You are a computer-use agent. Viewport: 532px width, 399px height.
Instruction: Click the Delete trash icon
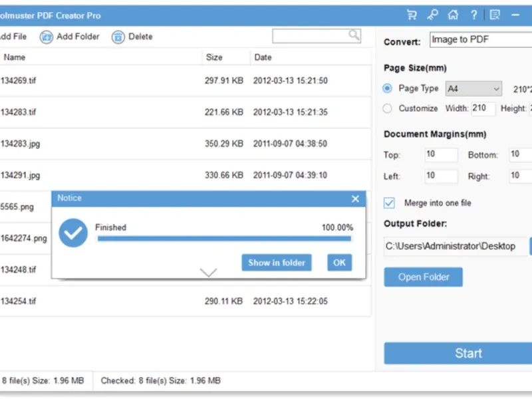[118, 37]
